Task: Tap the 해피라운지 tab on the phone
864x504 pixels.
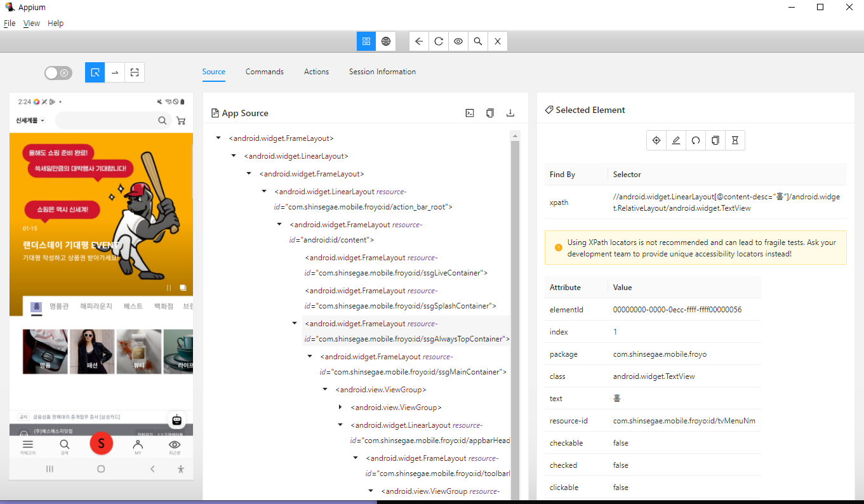Action: click(x=96, y=306)
